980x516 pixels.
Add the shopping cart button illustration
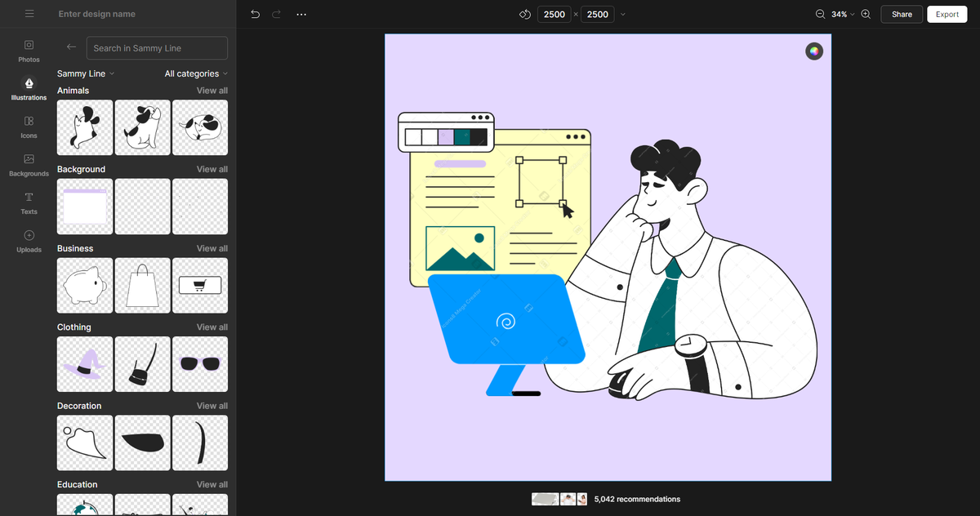coord(200,285)
